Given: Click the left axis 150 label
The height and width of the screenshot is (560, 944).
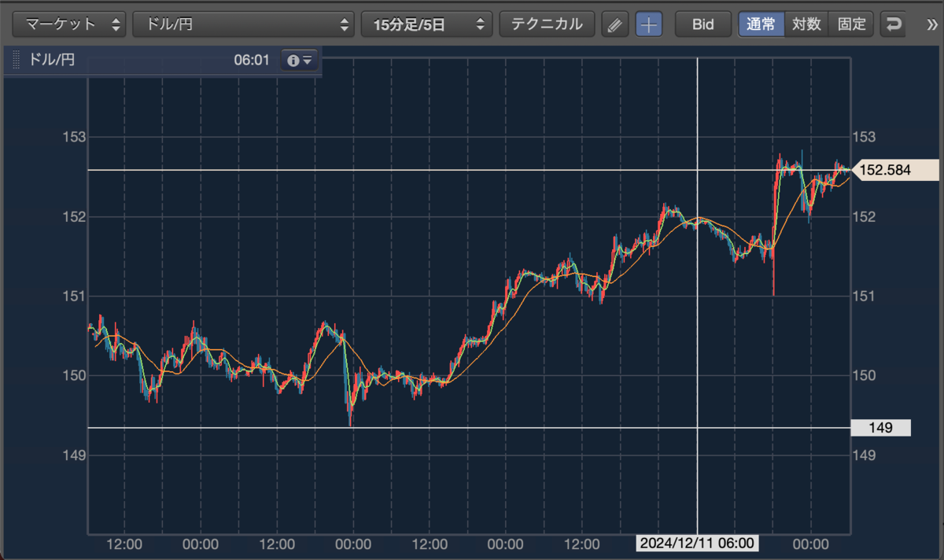Looking at the screenshot, I should (73, 375).
